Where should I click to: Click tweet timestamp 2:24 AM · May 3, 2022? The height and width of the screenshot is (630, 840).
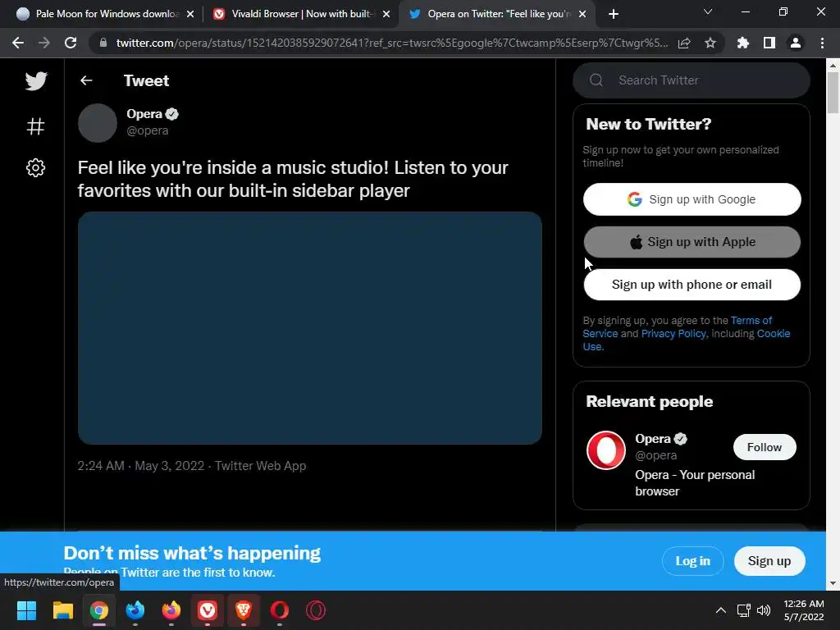click(140, 466)
